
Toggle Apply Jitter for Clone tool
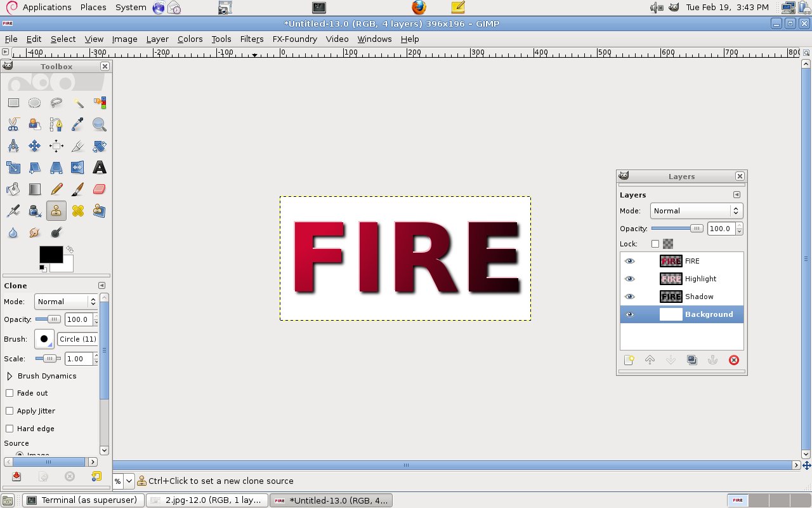[x=10, y=411]
